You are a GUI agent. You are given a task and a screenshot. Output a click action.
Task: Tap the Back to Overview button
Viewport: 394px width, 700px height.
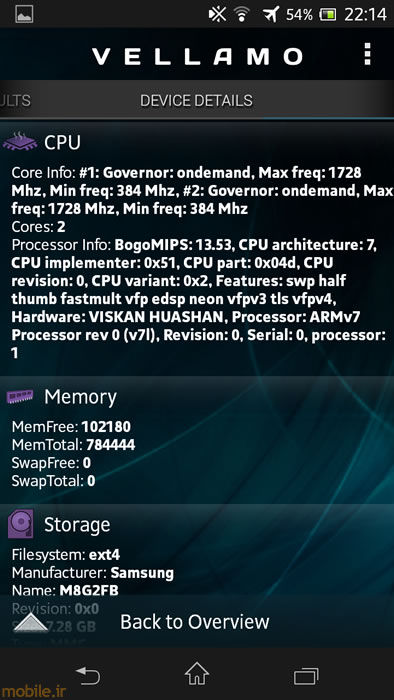197,621
